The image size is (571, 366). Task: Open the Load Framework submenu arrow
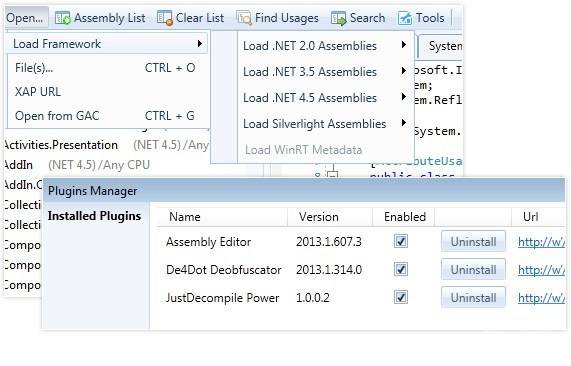click(x=199, y=44)
